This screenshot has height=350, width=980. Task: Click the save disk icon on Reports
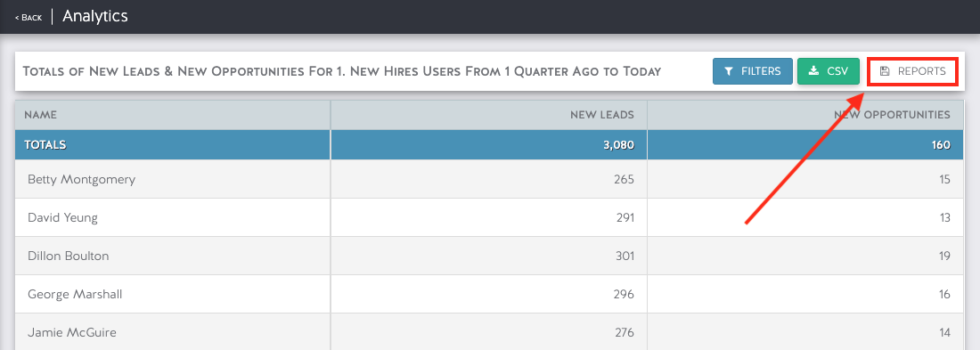point(885,71)
